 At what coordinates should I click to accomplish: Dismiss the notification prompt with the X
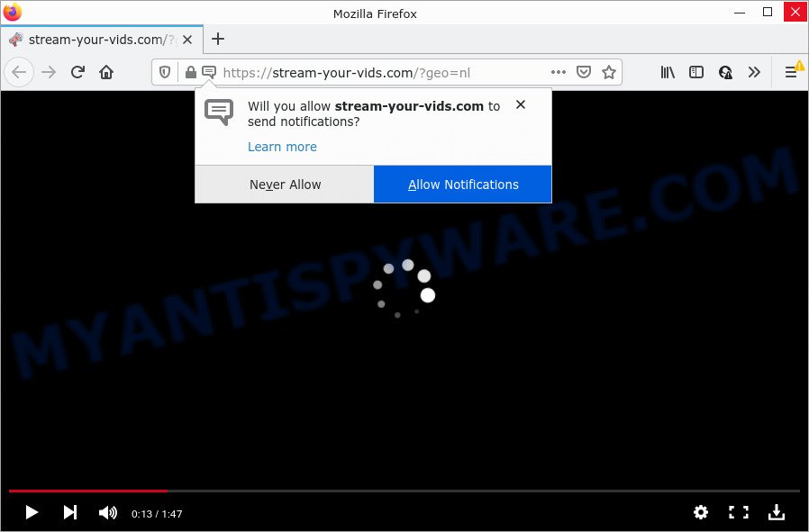pyautogui.click(x=521, y=104)
